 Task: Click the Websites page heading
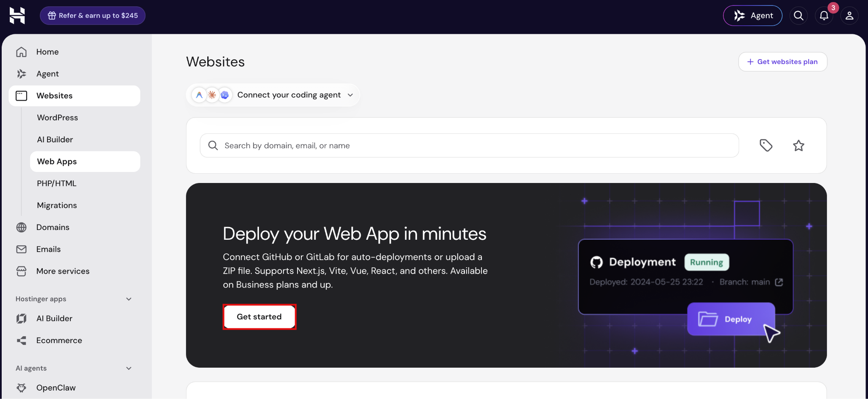click(215, 62)
